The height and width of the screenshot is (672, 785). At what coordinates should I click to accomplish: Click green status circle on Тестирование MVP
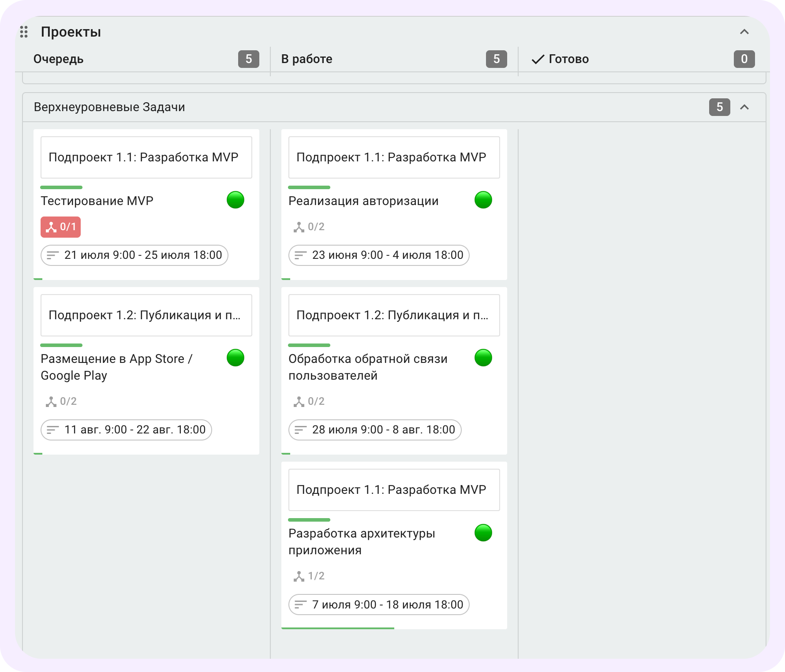235,200
